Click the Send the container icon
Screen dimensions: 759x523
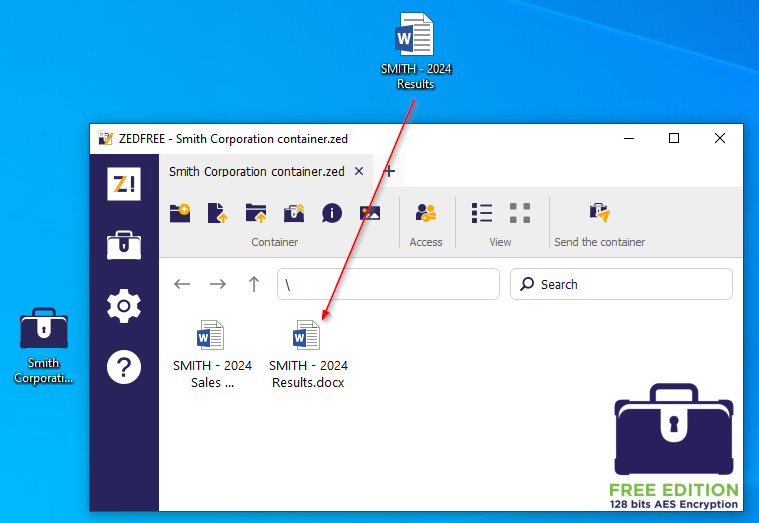pyautogui.click(x=599, y=213)
